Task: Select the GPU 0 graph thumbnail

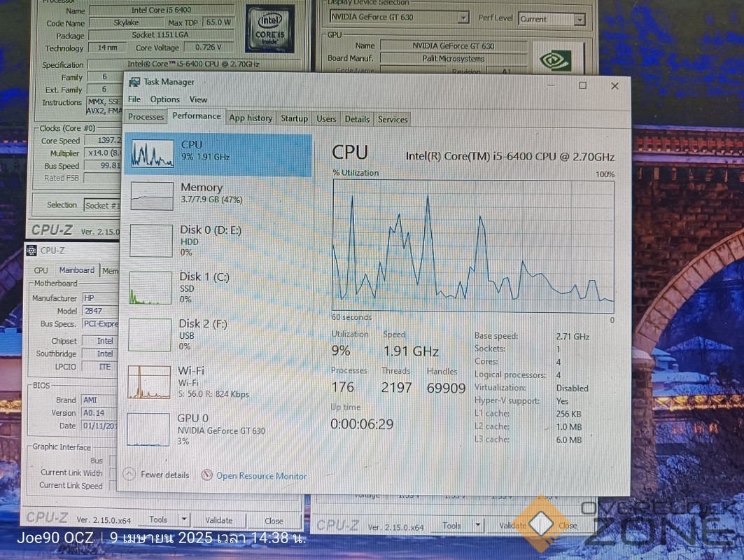Action: (x=148, y=430)
